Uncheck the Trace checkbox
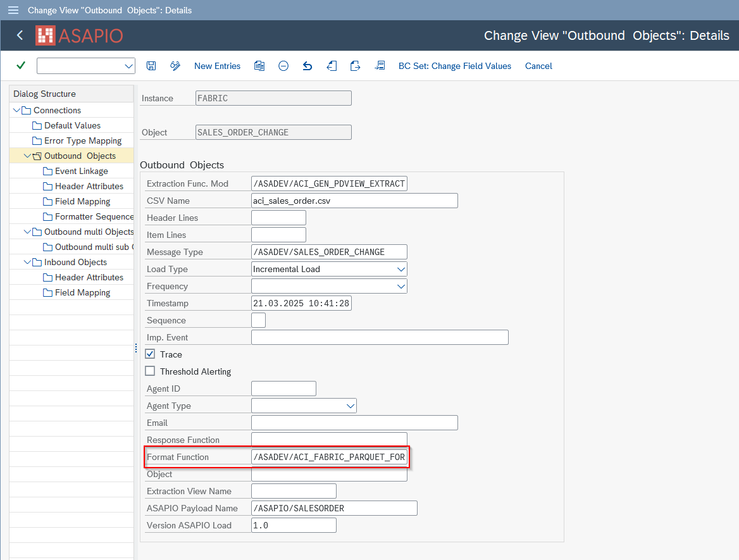Image resolution: width=739 pixels, height=560 pixels. point(150,354)
